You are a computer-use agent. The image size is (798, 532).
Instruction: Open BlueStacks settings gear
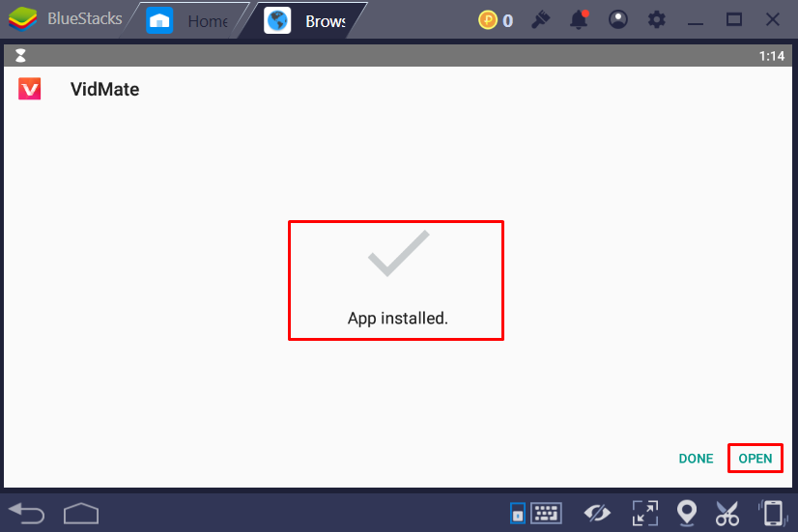tap(657, 20)
